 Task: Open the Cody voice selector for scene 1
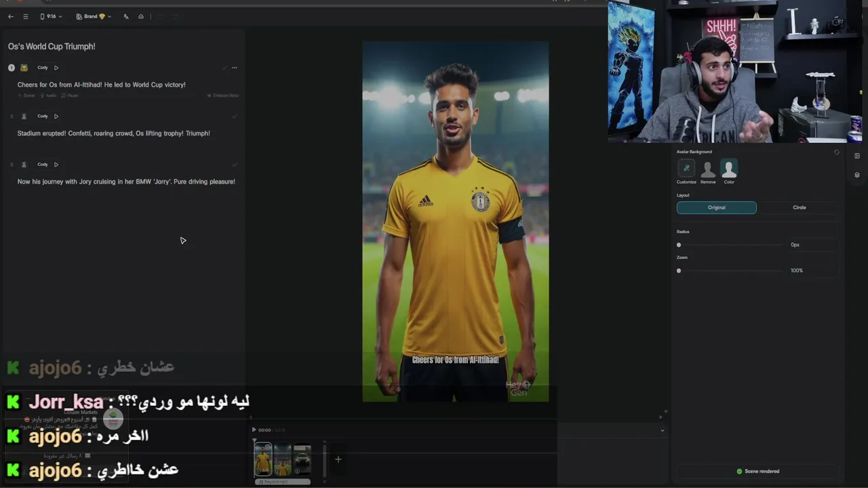43,68
